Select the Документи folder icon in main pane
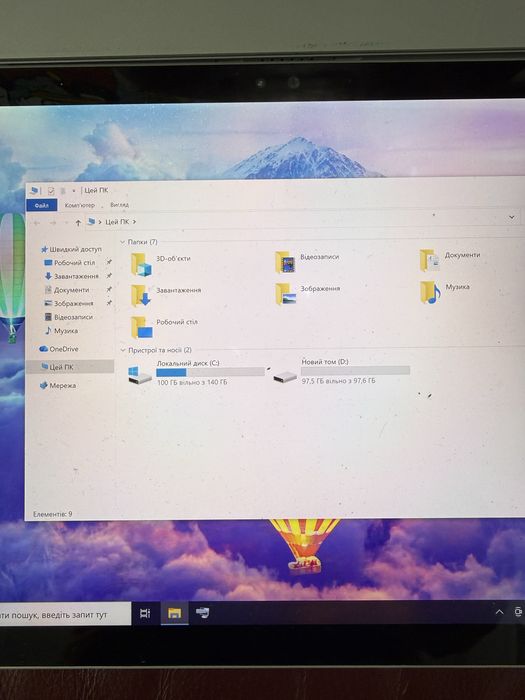 click(429, 260)
